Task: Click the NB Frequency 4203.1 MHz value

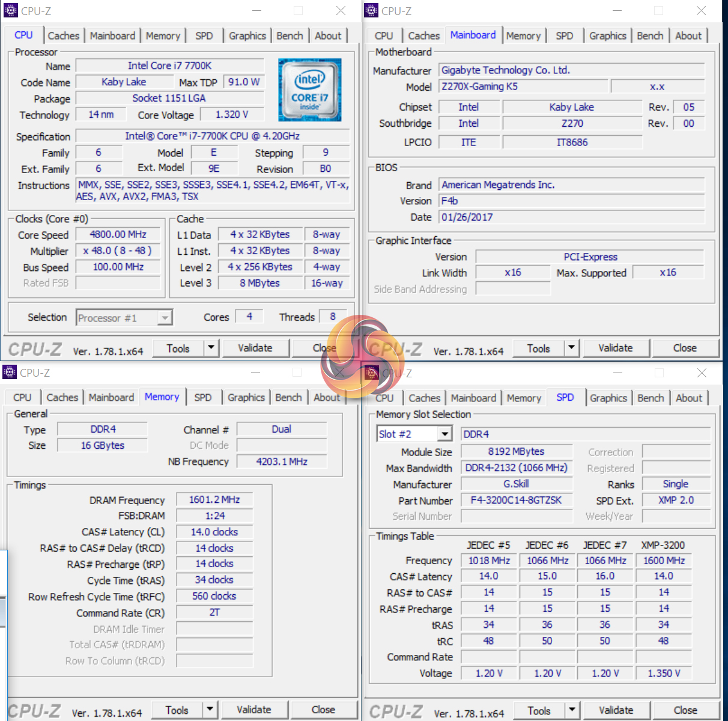Action: 282,461
